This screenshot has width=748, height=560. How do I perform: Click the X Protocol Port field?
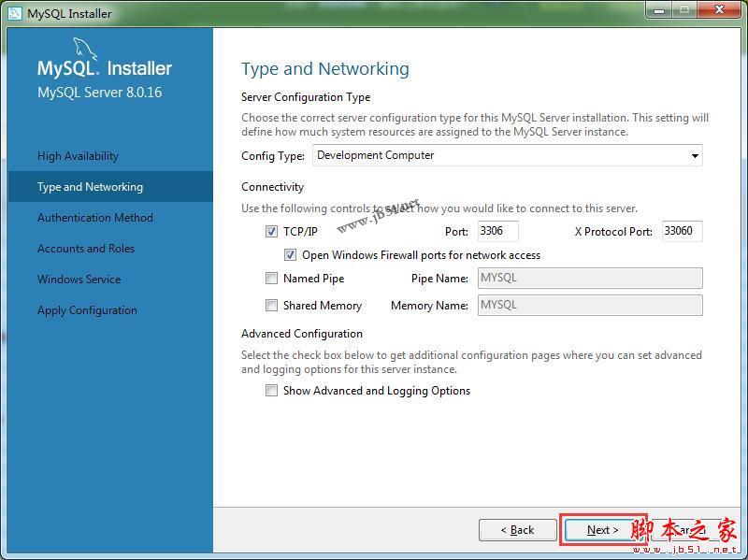click(682, 231)
